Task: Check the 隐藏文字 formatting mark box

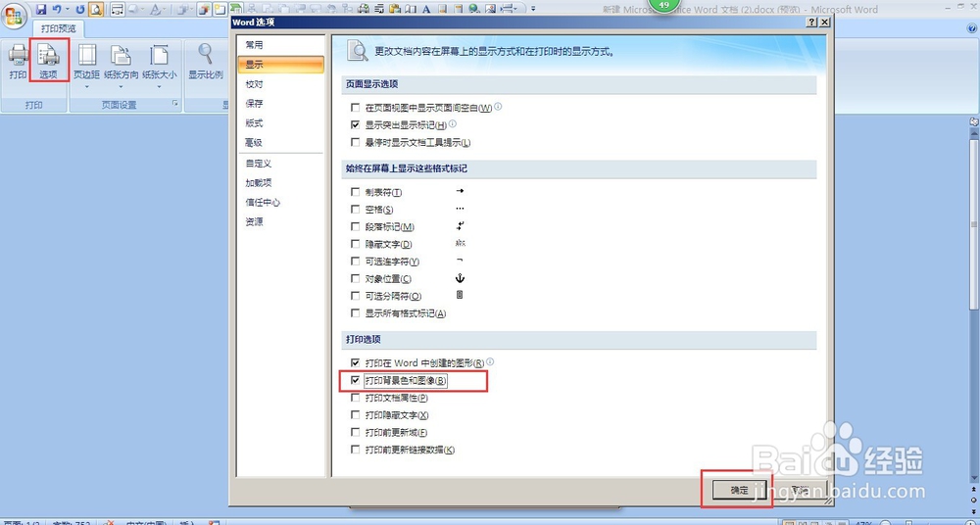Action: coord(355,244)
